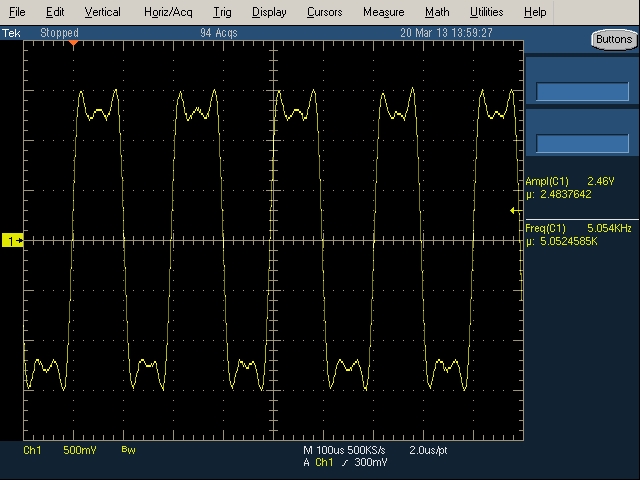
Task: Open the File menu
Action: coord(17,12)
